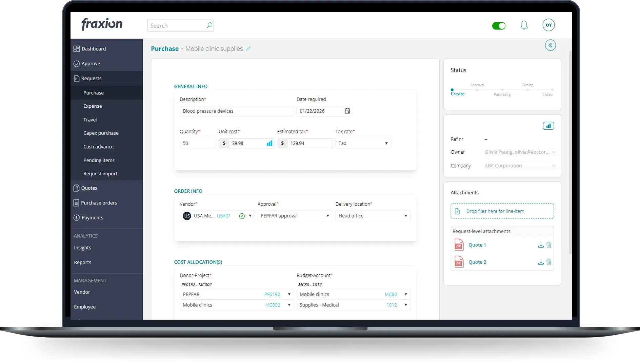Delete the Quote 1 attachment
This screenshot has width=640, height=364.
549,245
